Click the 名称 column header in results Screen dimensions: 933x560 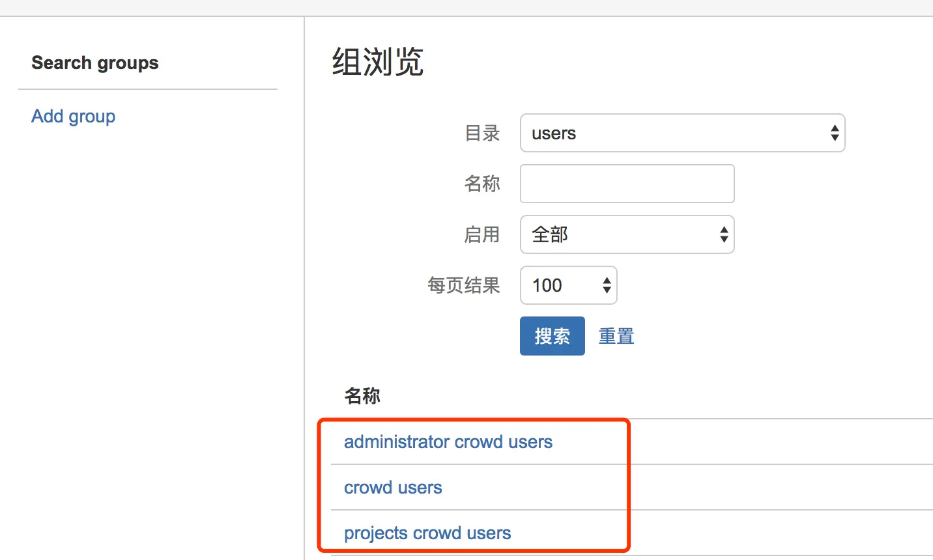pyautogui.click(x=362, y=396)
